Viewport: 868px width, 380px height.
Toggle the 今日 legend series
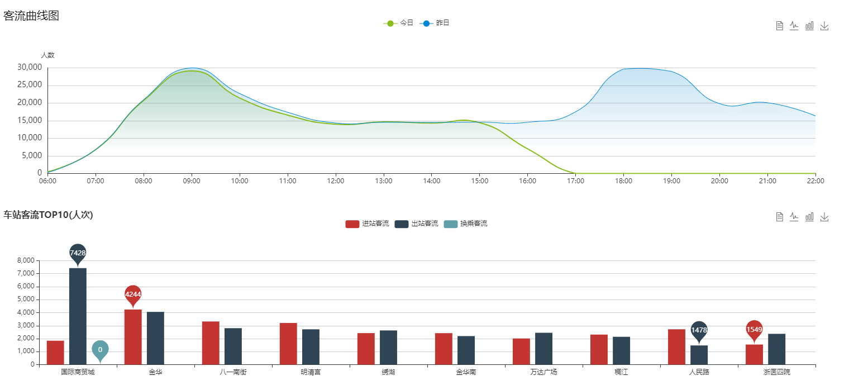[398, 23]
